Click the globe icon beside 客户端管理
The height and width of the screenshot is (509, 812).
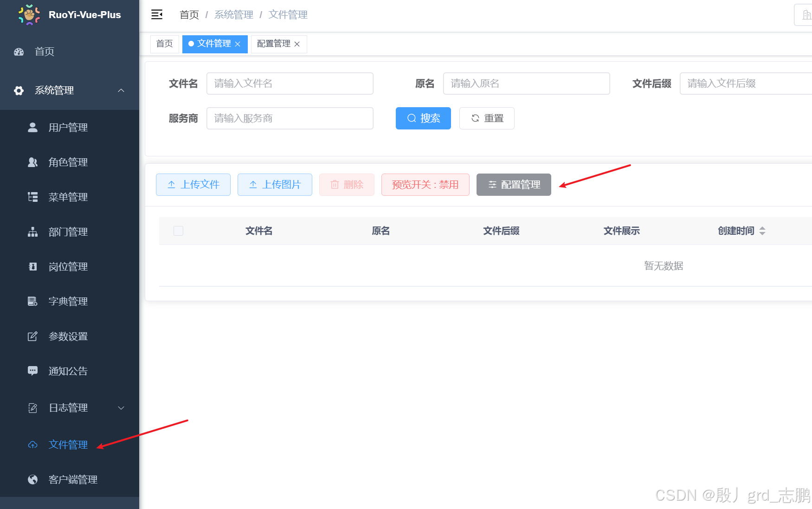[x=32, y=479]
